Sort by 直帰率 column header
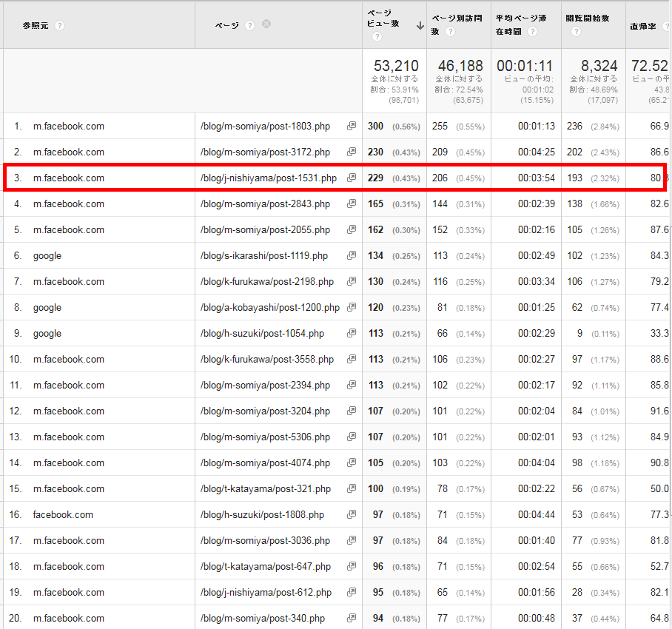 (x=642, y=26)
